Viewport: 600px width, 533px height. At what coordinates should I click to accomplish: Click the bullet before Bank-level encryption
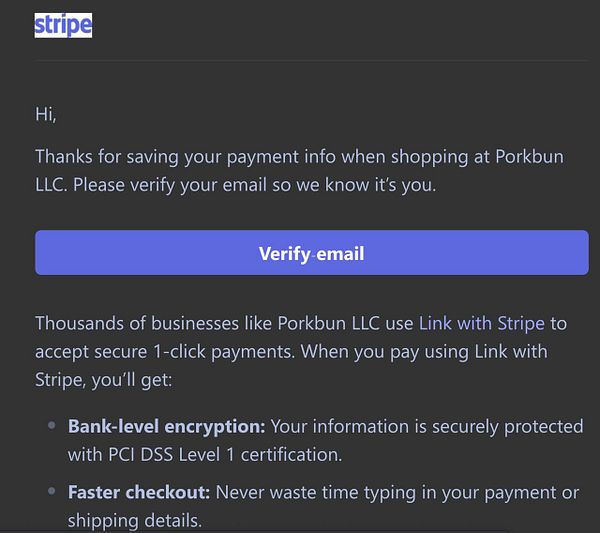click(52, 426)
